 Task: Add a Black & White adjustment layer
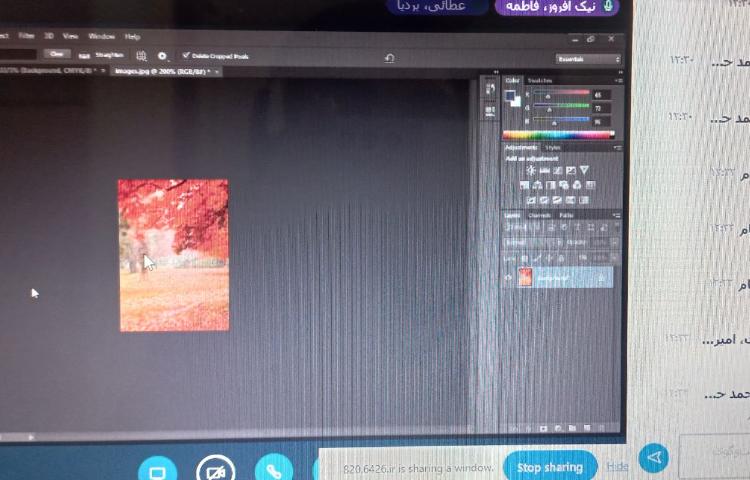551,185
